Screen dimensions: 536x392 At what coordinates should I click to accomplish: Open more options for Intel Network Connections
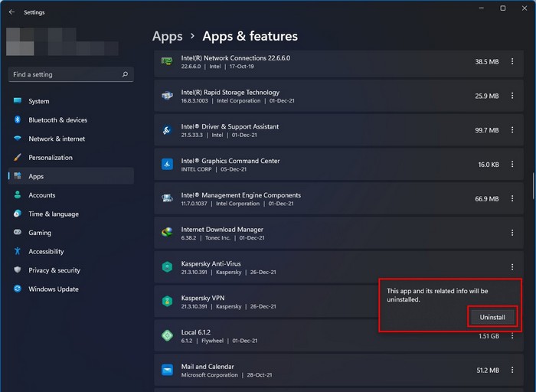(x=512, y=61)
